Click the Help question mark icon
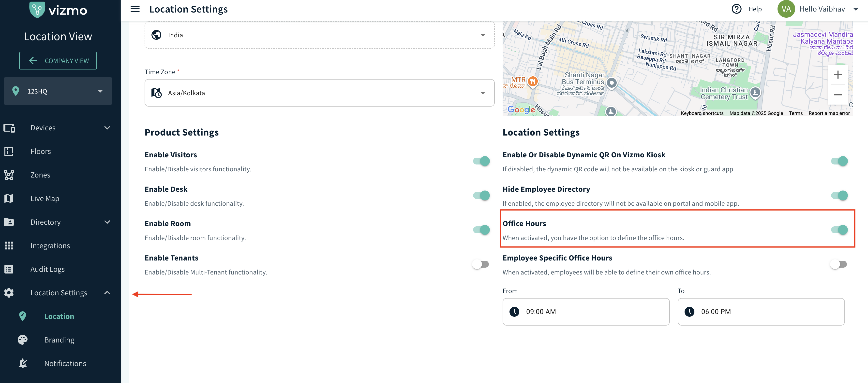 (x=736, y=9)
